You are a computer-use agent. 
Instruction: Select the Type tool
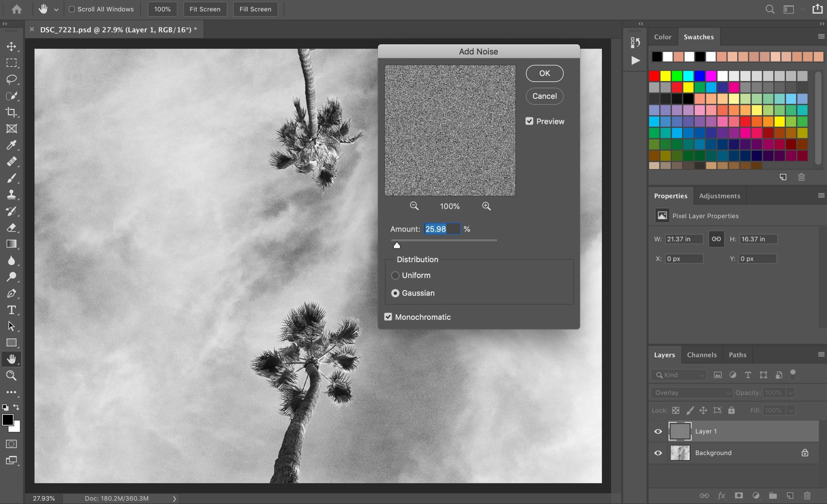pyautogui.click(x=12, y=310)
